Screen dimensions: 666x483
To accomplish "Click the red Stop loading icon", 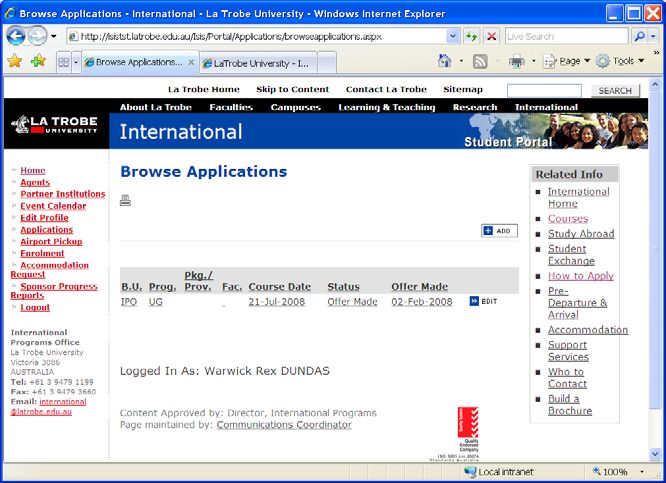I will (491, 37).
